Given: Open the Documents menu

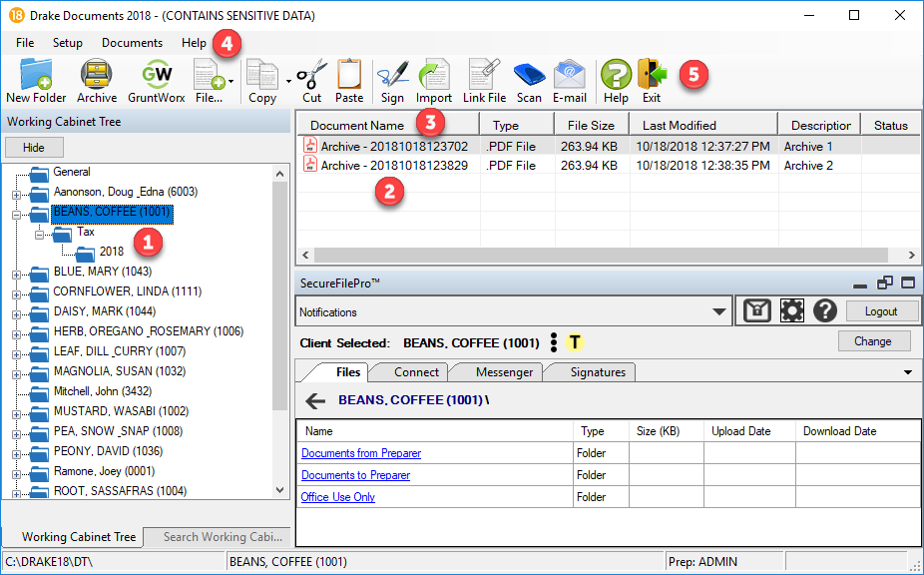Looking at the screenshot, I should 132,43.
